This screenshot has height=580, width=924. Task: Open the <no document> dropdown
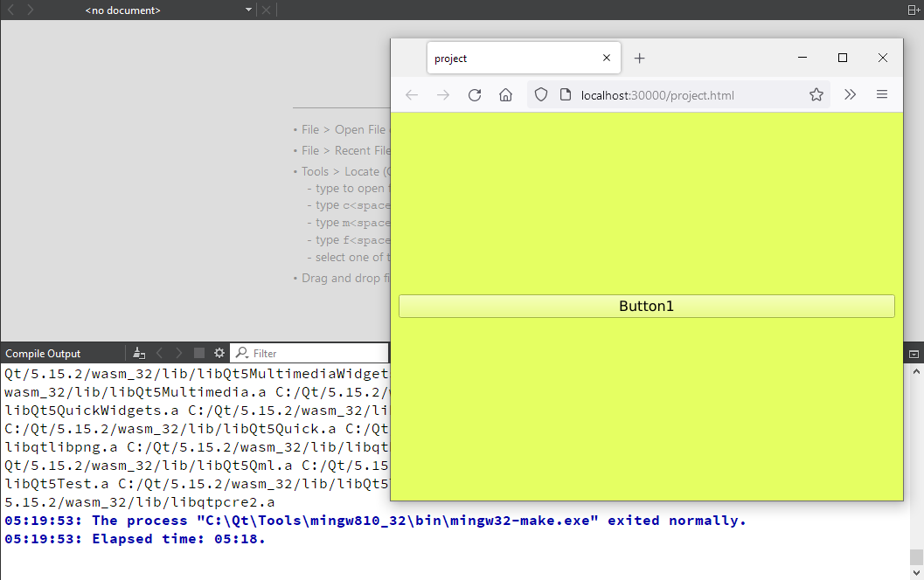(247, 10)
